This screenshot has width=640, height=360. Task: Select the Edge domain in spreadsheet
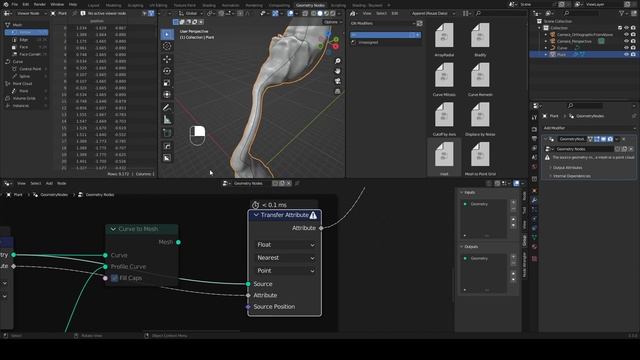[27, 40]
